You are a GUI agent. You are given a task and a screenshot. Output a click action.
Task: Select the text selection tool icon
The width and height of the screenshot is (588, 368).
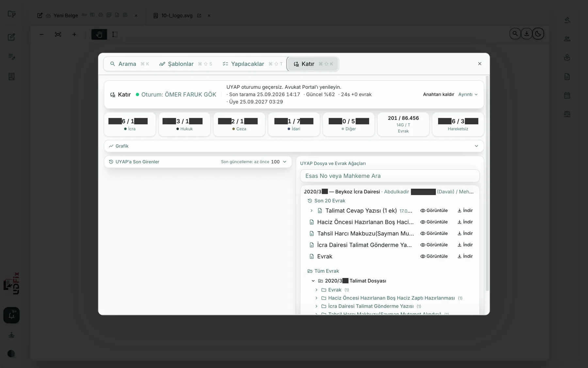[115, 34]
